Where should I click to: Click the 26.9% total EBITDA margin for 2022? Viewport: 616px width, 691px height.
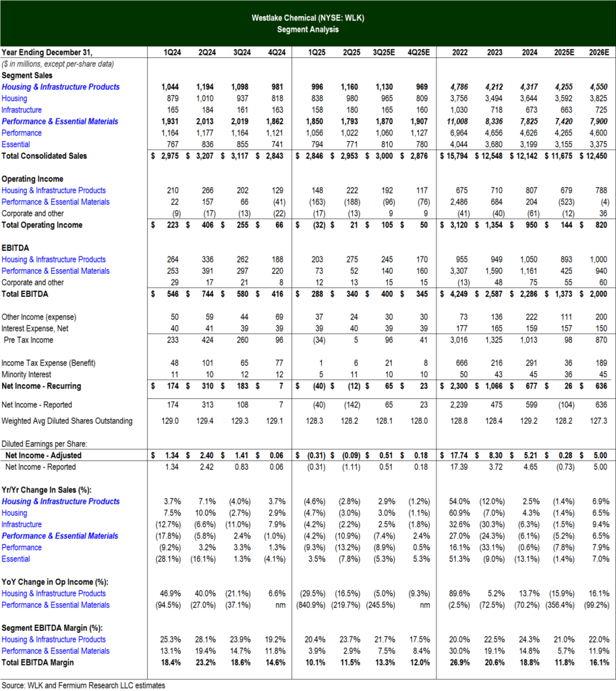coord(459,663)
